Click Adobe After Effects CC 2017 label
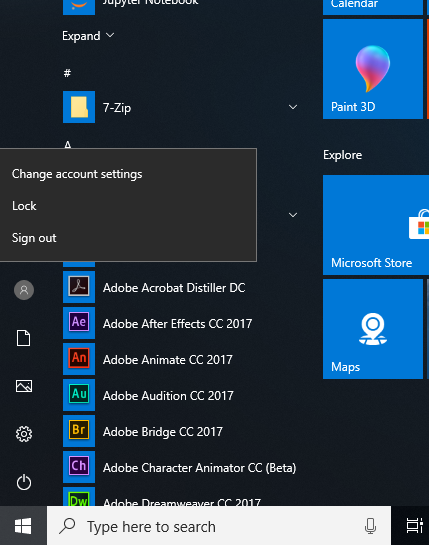This screenshot has height=545, width=429. pyautogui.click(x=177, y=324)
